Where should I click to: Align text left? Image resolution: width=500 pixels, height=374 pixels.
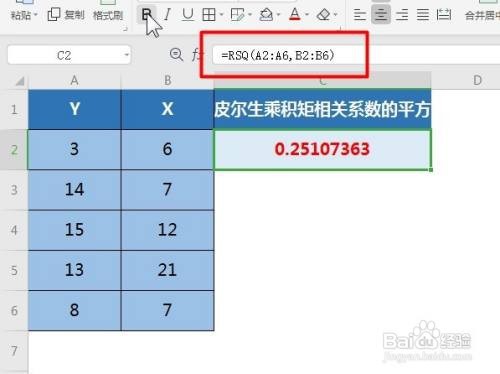(360, 15)
